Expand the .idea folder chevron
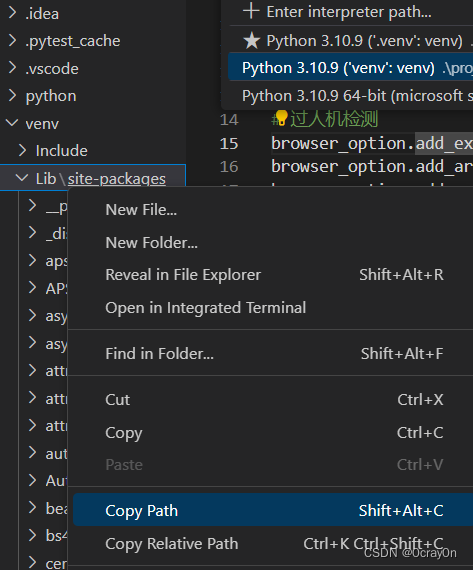Viewport: 473px width, 570px height. pyautogui.click(x=12, y=13)
